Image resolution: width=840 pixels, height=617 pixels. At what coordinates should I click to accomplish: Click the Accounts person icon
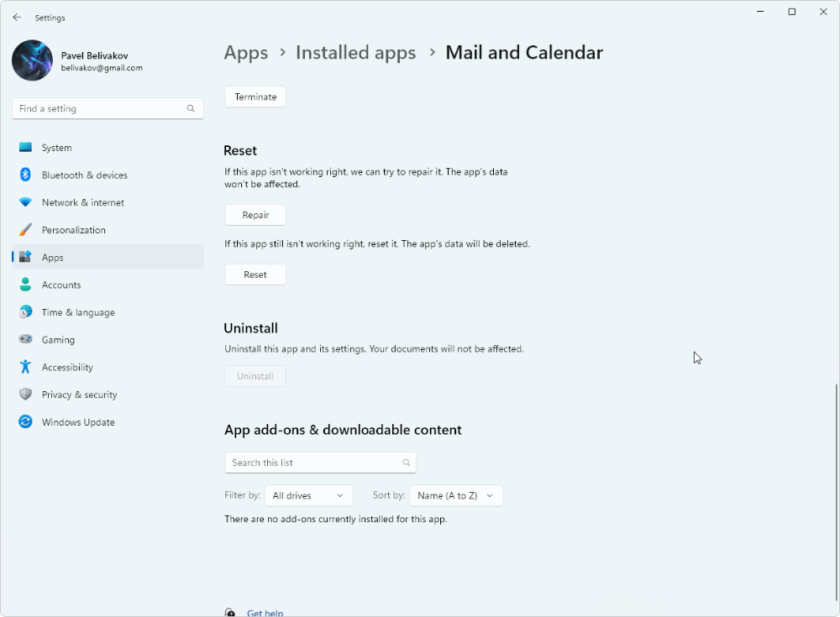click(25, 284)
